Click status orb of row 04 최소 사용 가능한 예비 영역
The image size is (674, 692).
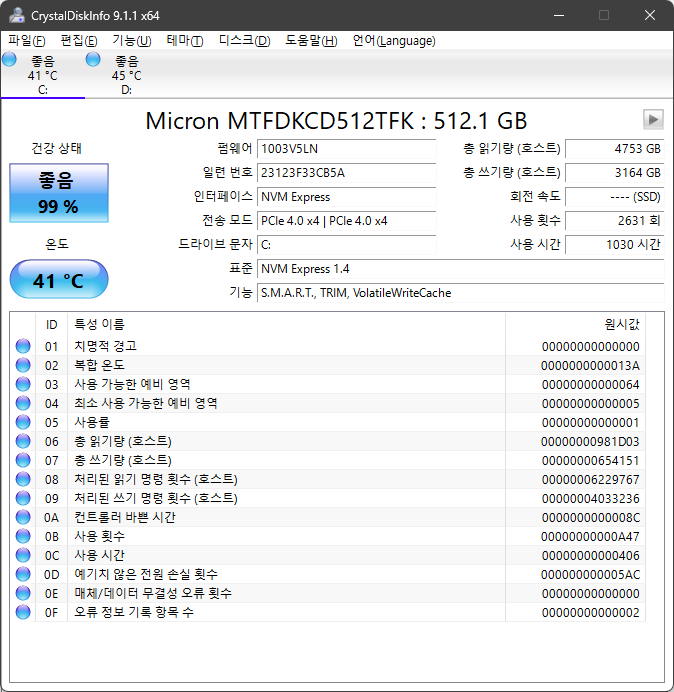(23, 403)
